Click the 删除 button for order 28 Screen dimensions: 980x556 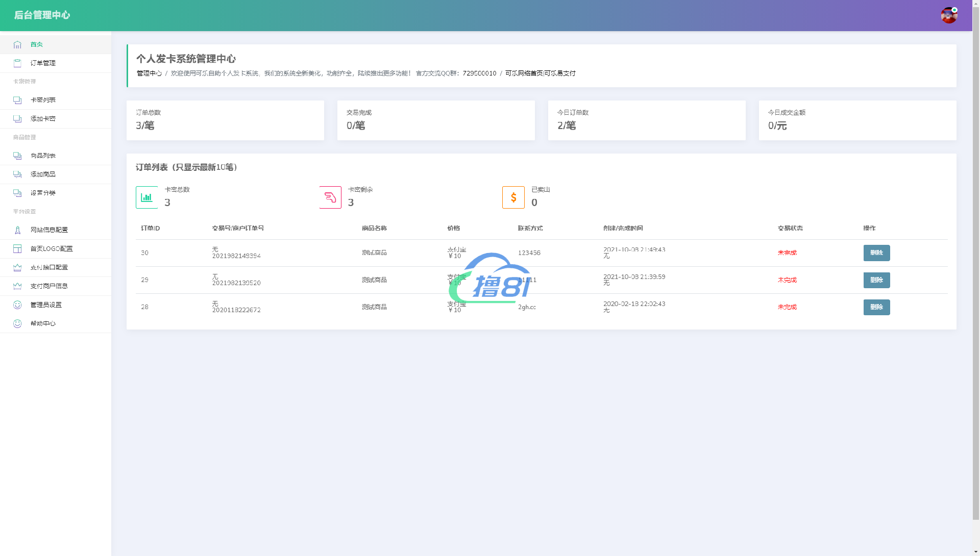click(876, 307)
